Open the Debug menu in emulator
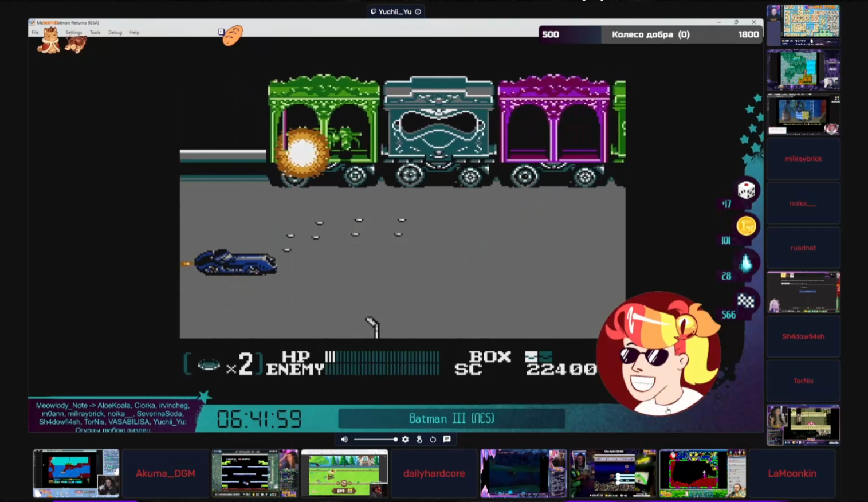Viewport: 868px width, 502px height. [x=115, y=33]
